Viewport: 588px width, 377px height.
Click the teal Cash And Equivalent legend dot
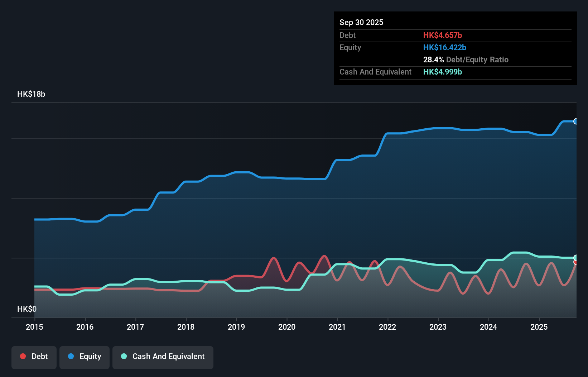(x=124, y=356)
